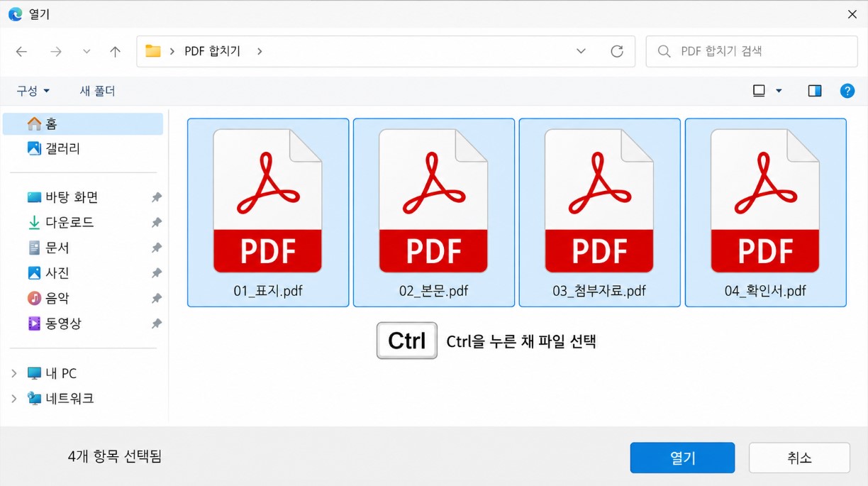Select the 01_표지.pdf file thumbnail
This screenshot has width=868, height=486.
click(x=267, y=201)
